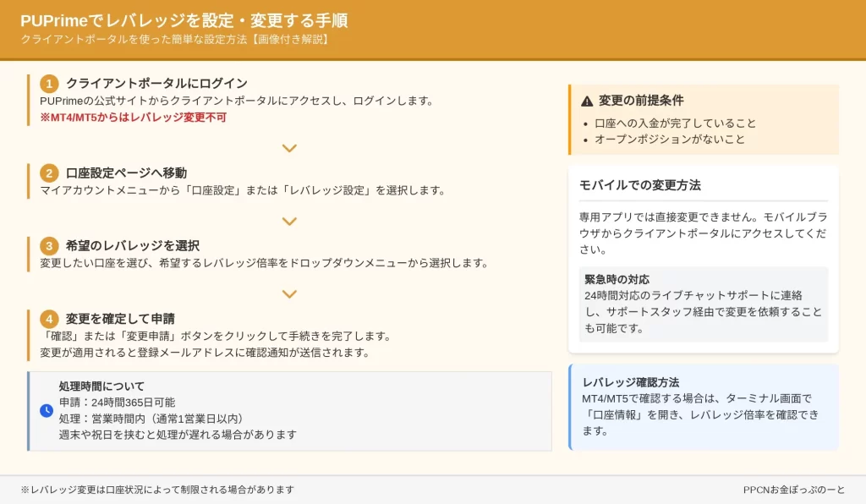This screenshot has height=504, width=866.
Task: Click the bullet 口座への入金が完了していること
Action: (x=675, y=123)
